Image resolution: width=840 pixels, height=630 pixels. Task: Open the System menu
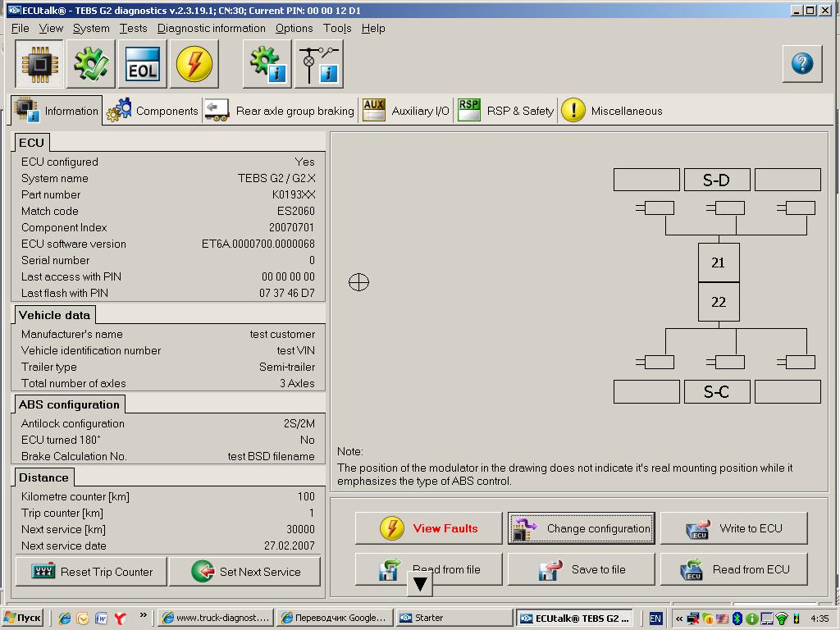(x=91, y=29)
